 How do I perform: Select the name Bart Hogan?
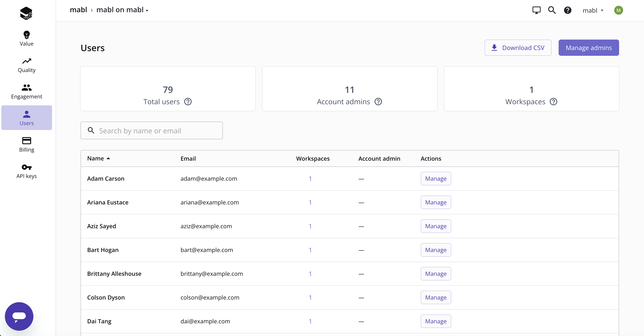(103, 250)
